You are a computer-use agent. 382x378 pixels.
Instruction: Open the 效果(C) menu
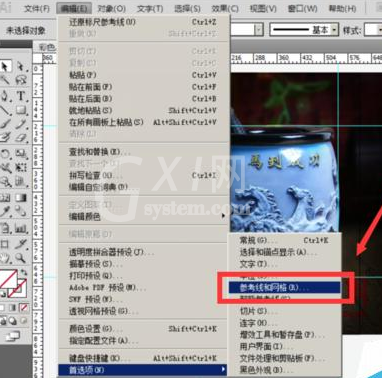click(225, 8)
